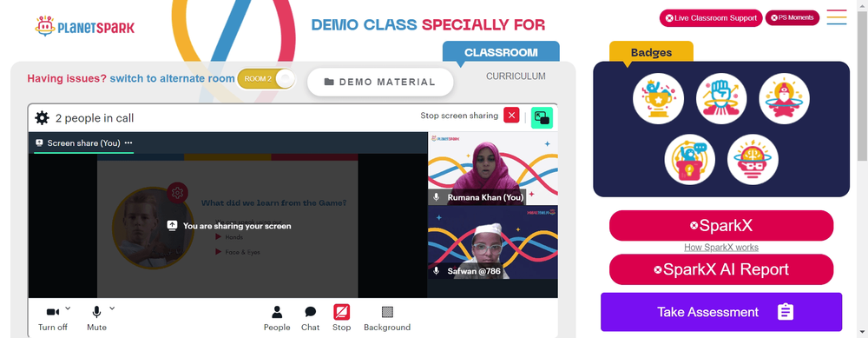
Task: Click the trophy star badge
Action: (658, 99)
